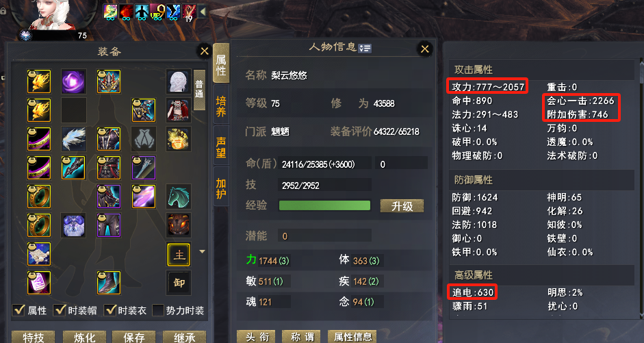Select the green horse mount icon
The height and width of the screenshot is (343, 644).
179,196
